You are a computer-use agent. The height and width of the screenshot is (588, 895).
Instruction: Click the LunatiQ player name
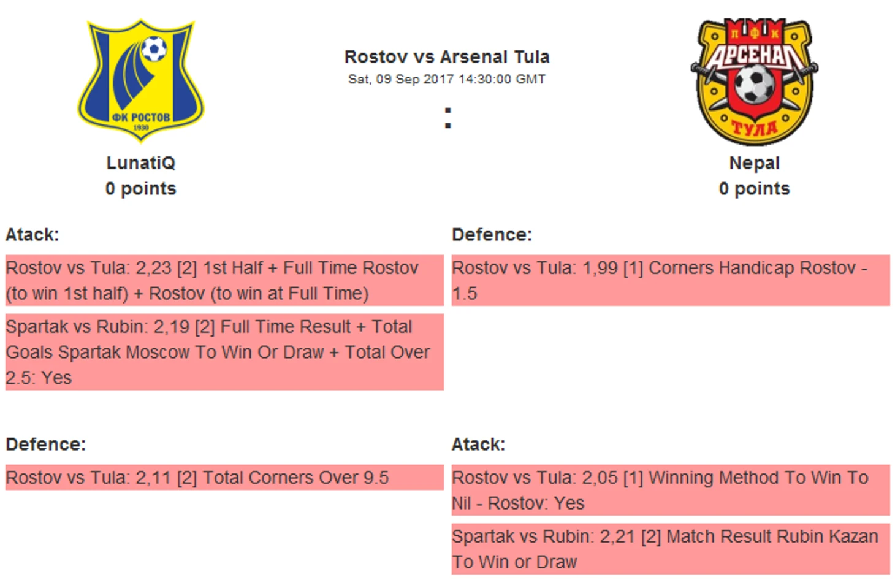click(x=141, y=163)
